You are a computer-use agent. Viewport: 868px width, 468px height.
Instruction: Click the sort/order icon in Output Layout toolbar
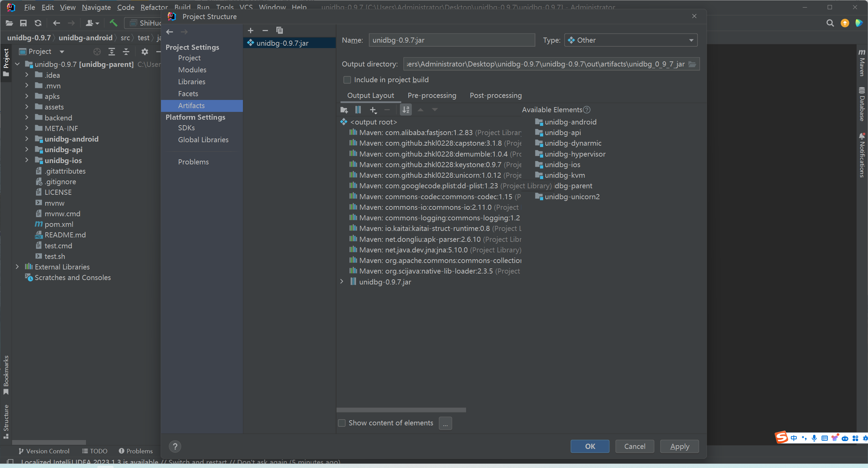coord(405,110)
